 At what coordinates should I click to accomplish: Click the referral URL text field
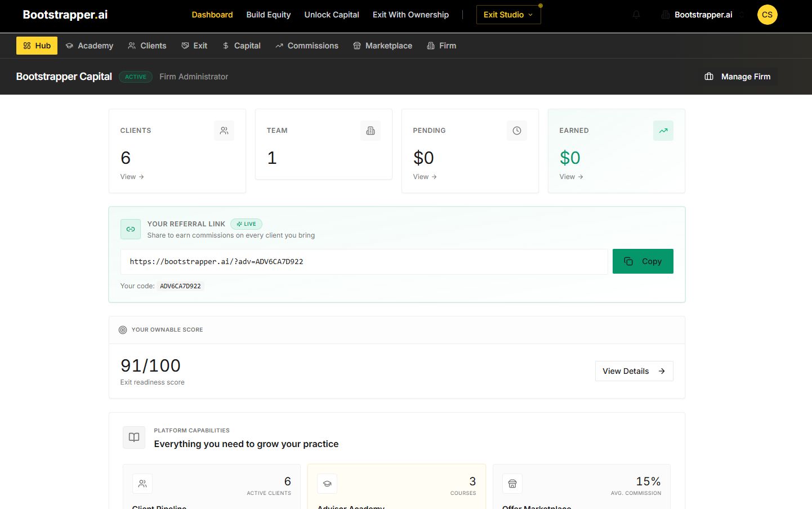pos(364,262)
